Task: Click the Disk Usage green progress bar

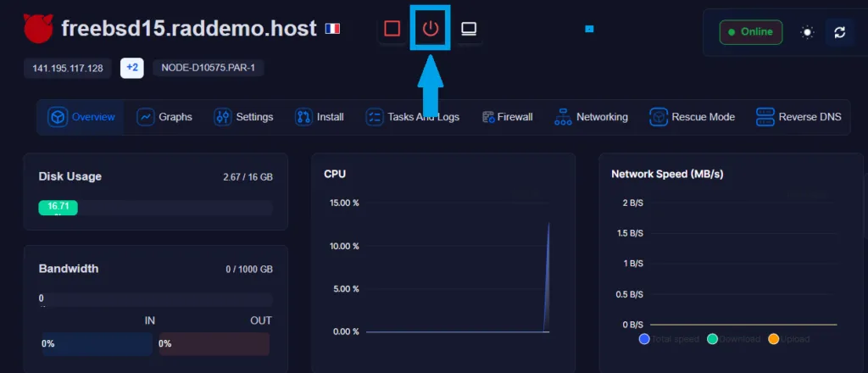Action: pyautogui.click(x=58, y=208)
